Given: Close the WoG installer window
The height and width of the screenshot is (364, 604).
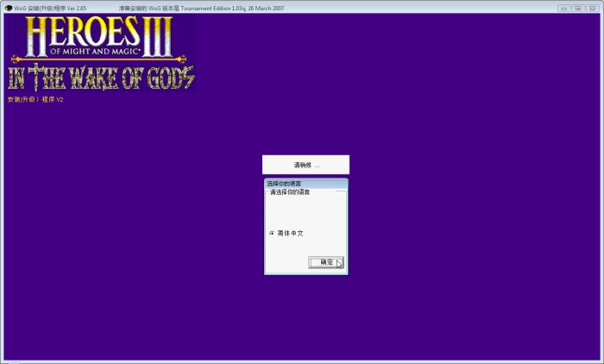Looking at the screenshot, I should point(593,8).
